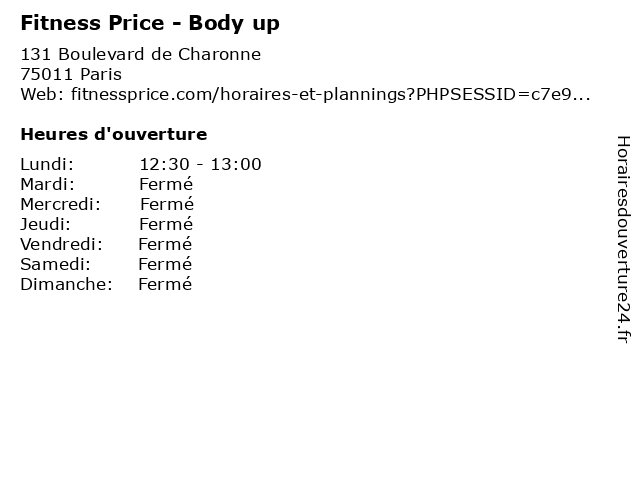
Task: Click the 'Vendredi' day label
Action: tap(61, 244)
